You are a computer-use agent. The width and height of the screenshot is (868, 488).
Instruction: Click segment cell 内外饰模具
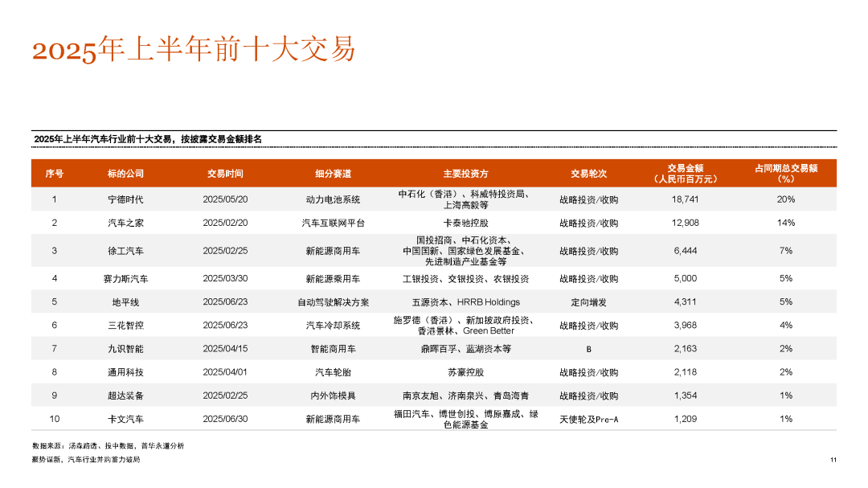tap(334, 396)
